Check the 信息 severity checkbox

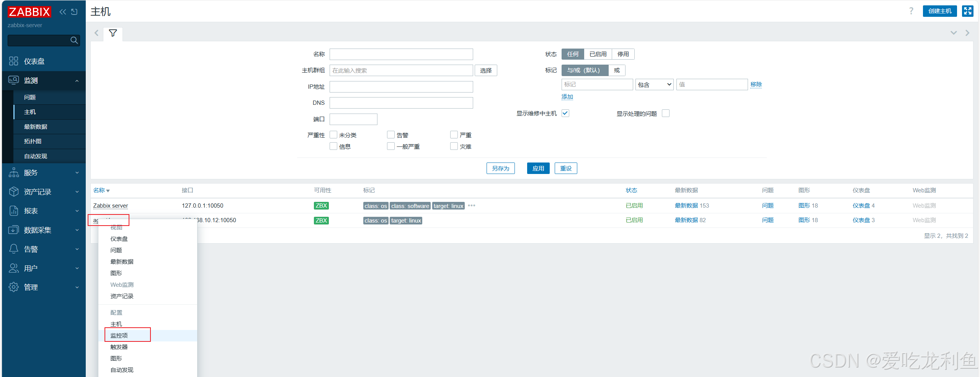333,146
